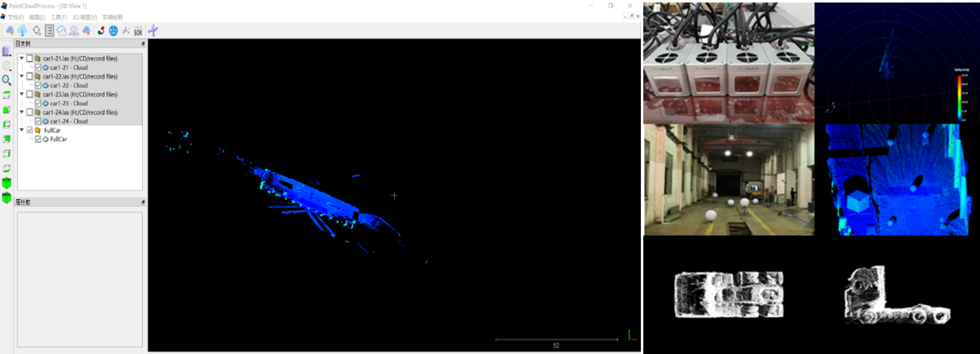
Task: Collapse the car1-24.las tree node
Action: coord(22,112)
